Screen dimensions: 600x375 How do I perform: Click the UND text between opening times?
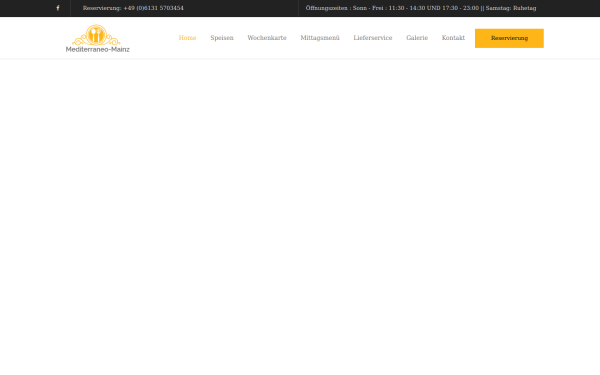(434, 8)
